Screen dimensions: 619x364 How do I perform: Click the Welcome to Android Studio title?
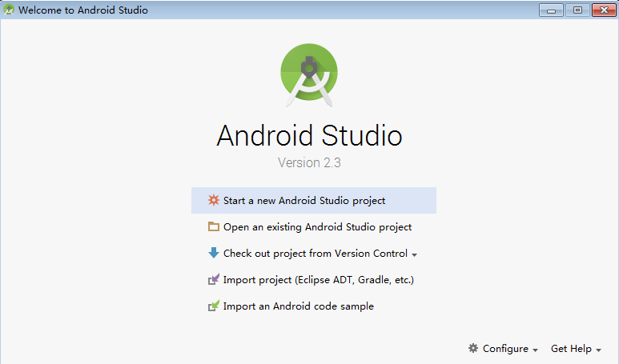(83, 10)
